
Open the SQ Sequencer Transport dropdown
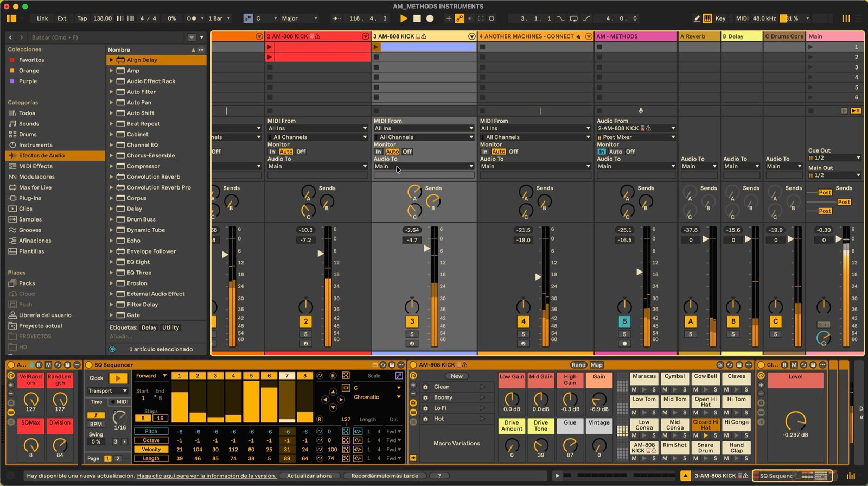click(107, 391)
